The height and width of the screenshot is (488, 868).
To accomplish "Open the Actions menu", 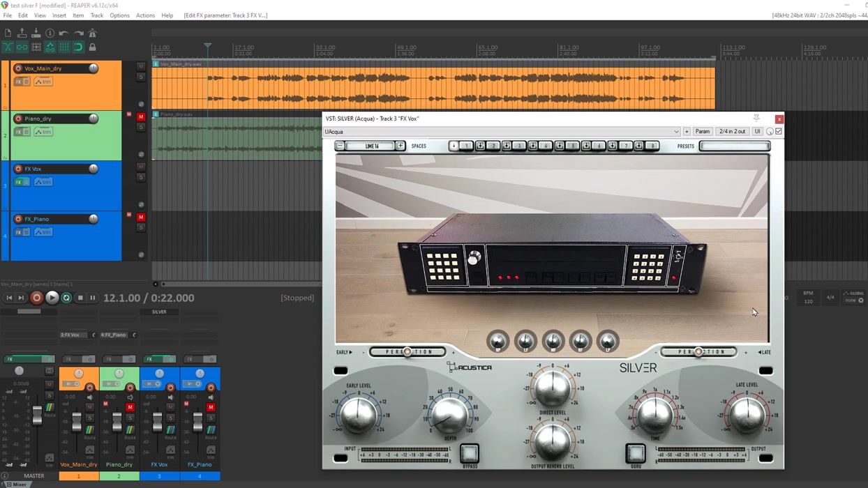I will [x=145, y=15].
